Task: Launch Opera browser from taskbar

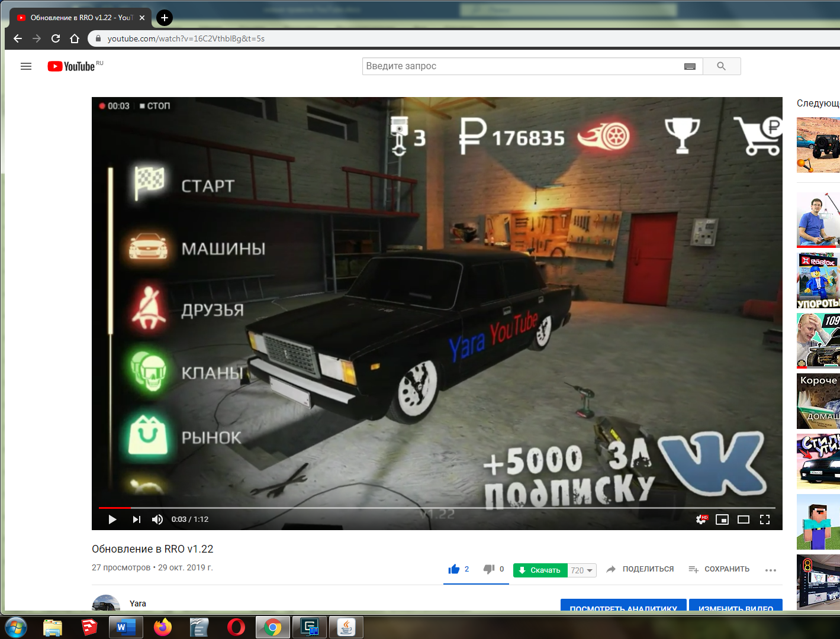Action: 236,627
